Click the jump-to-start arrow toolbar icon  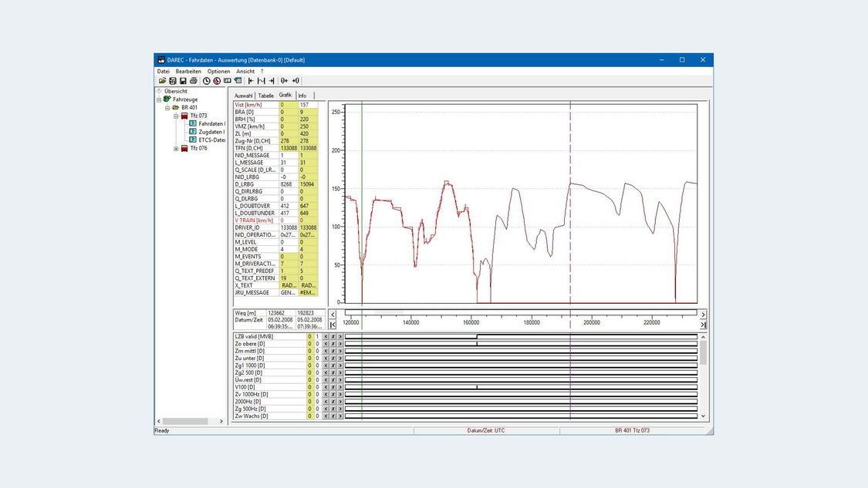coord(251,81)
